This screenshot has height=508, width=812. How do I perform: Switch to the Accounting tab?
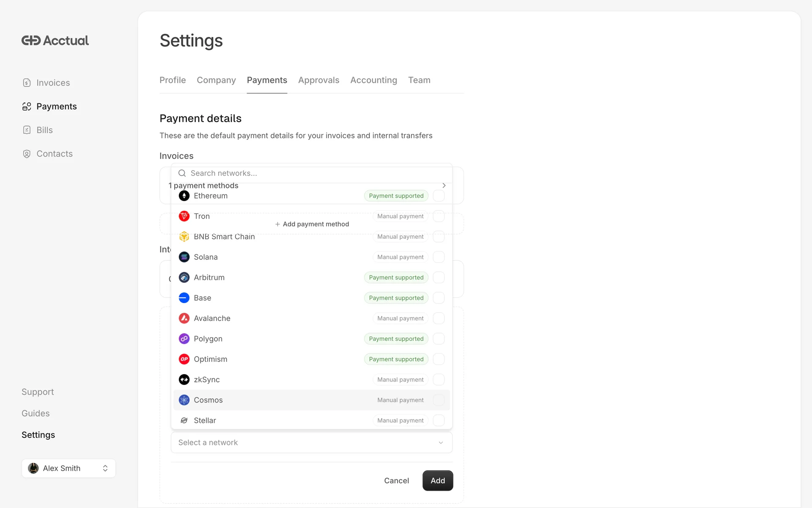(x=373, y=80)
